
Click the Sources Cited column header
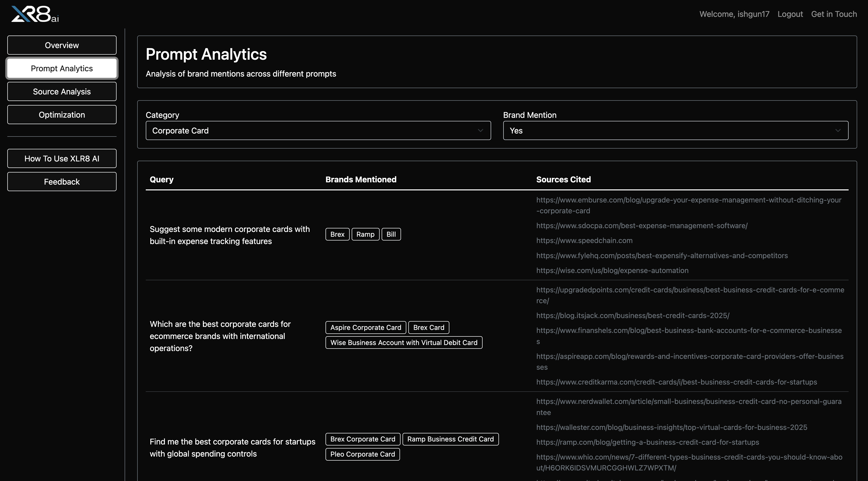pos(563,179)
